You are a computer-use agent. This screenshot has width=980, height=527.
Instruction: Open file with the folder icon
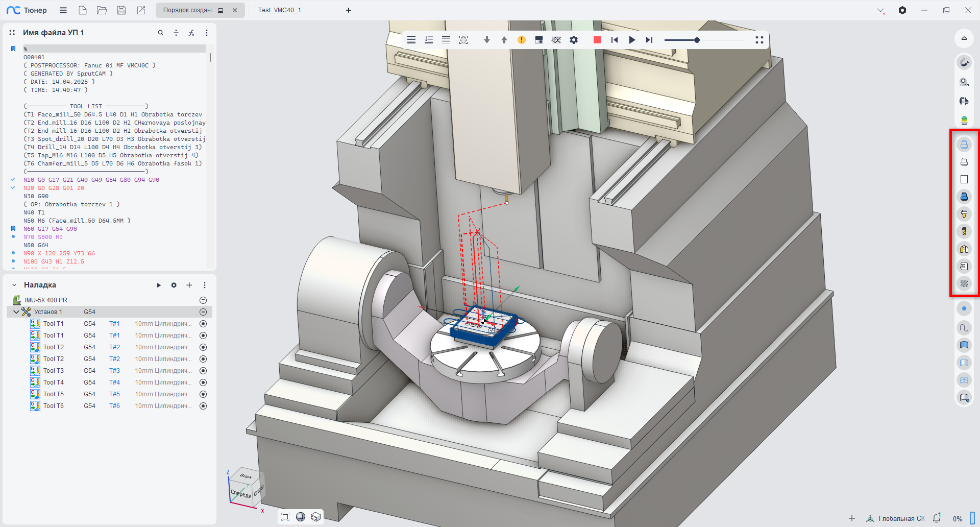(x=102, y=10)
